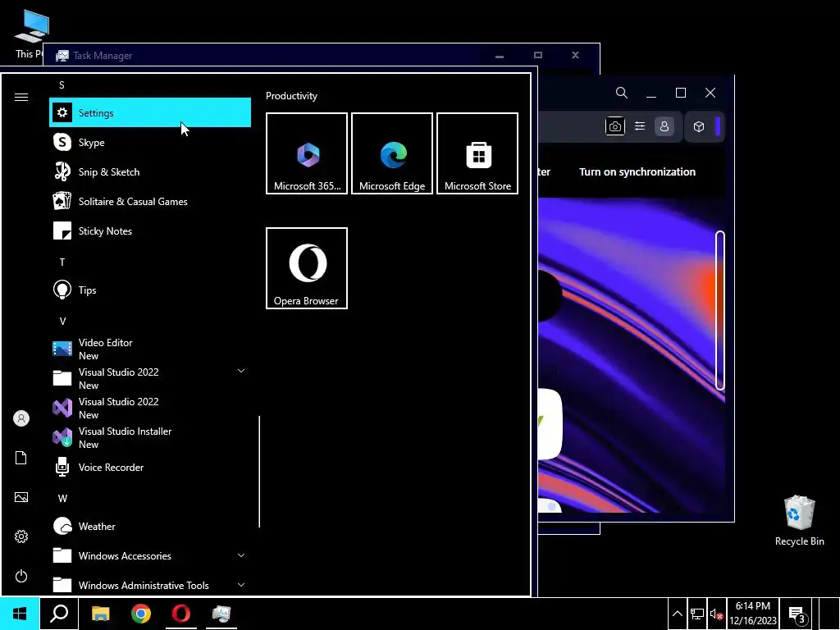Click the Start app list scrollbar

click(259, 472)
